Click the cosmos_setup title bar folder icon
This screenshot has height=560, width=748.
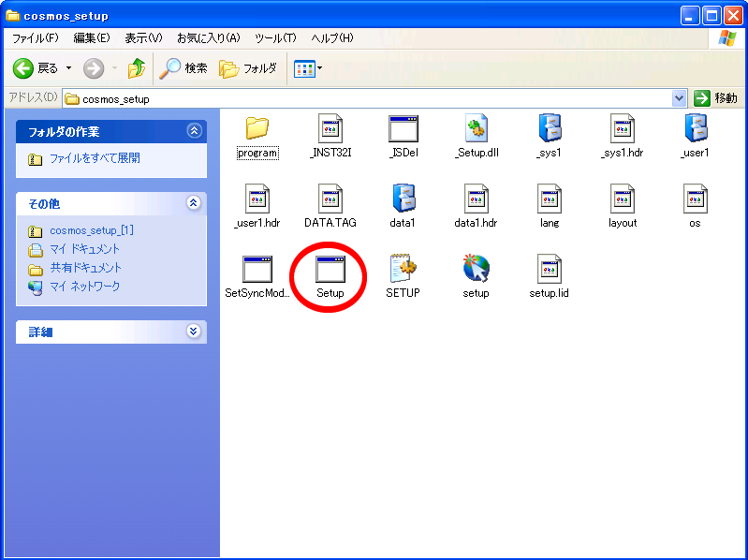click(x=12, y=15)
